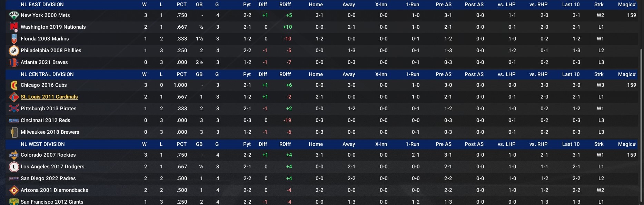Sort NL Central by GB column header
Viewport: 644px width, 205px height.
coord(199,74)
